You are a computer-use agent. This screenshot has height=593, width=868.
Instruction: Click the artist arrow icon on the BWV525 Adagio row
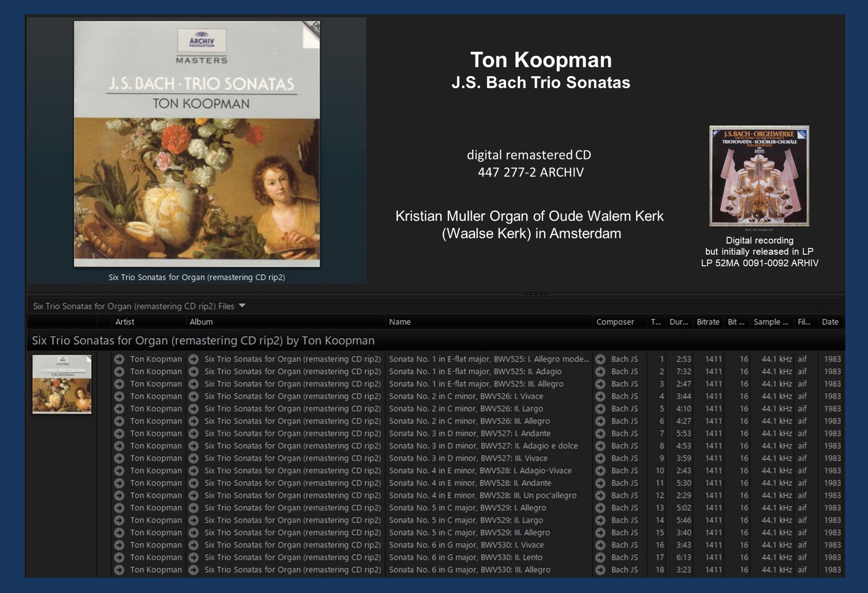pos(119,372)
